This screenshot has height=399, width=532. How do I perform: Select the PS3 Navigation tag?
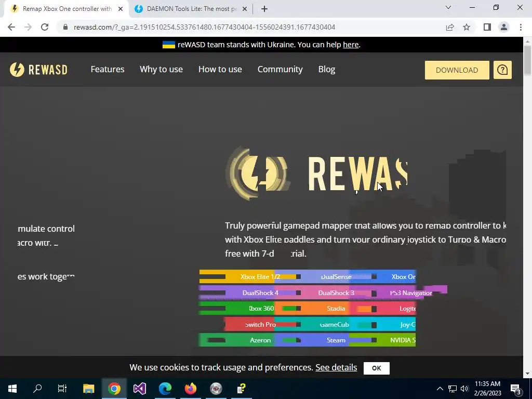(411, 292)
